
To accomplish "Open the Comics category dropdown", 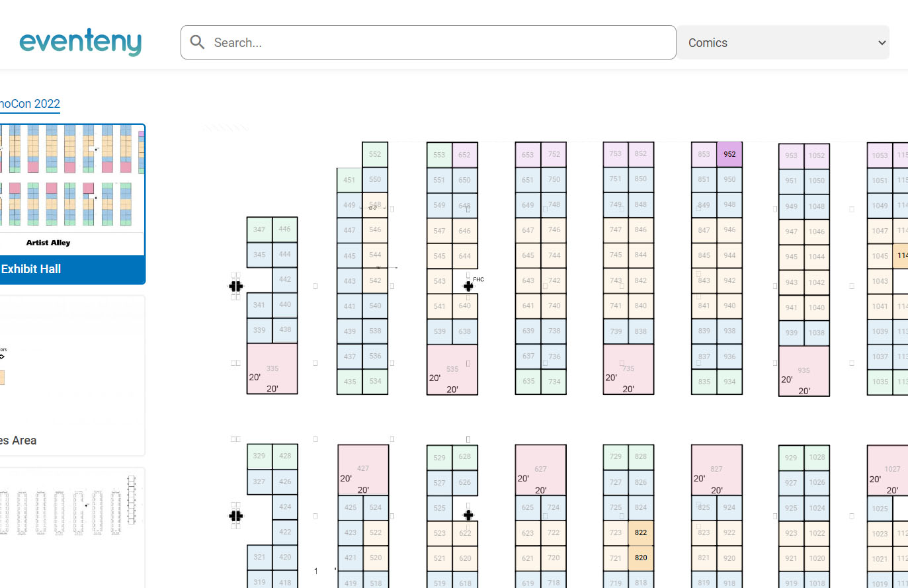I will point(783,42).
